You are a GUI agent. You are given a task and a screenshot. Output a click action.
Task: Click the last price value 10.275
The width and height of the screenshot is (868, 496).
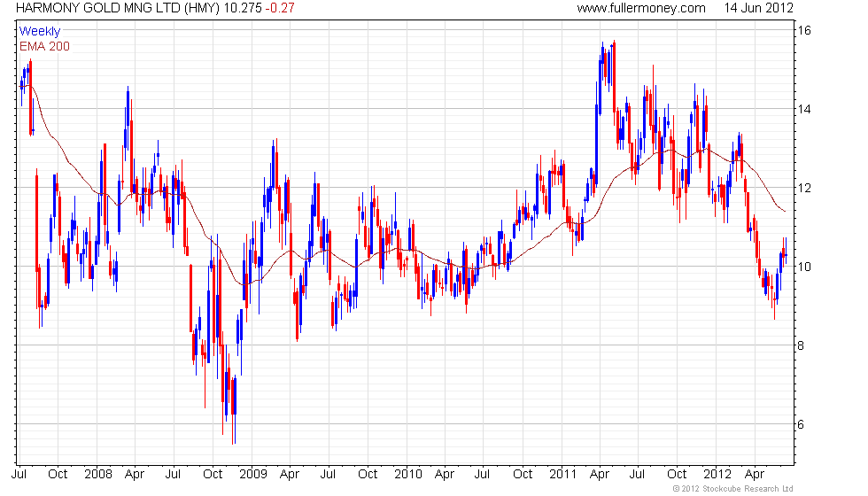click(243, 8)
